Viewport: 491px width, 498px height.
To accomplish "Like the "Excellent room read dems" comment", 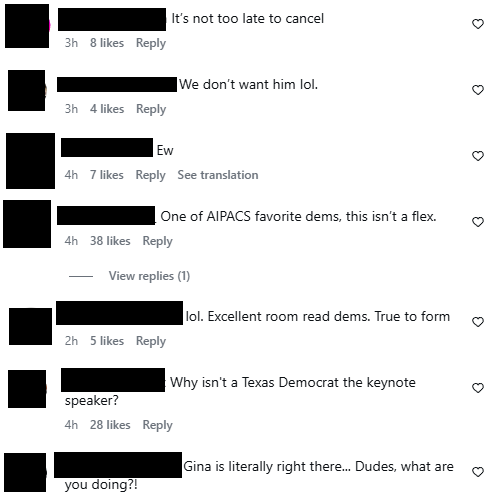I will (478, 322).
